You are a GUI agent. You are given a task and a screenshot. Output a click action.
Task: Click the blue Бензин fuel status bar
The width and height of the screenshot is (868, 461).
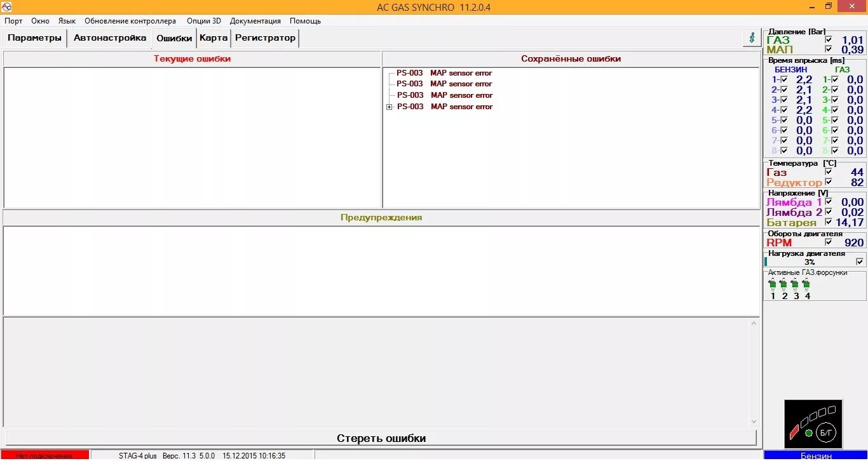coord(816,455)
